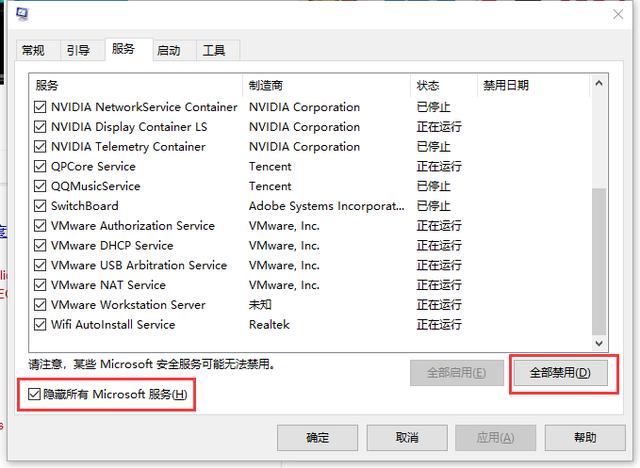Screen dimensions: 640x468
Task: Open help with 帮助 button
Action: pyautogui.click(x=585, y=437)
